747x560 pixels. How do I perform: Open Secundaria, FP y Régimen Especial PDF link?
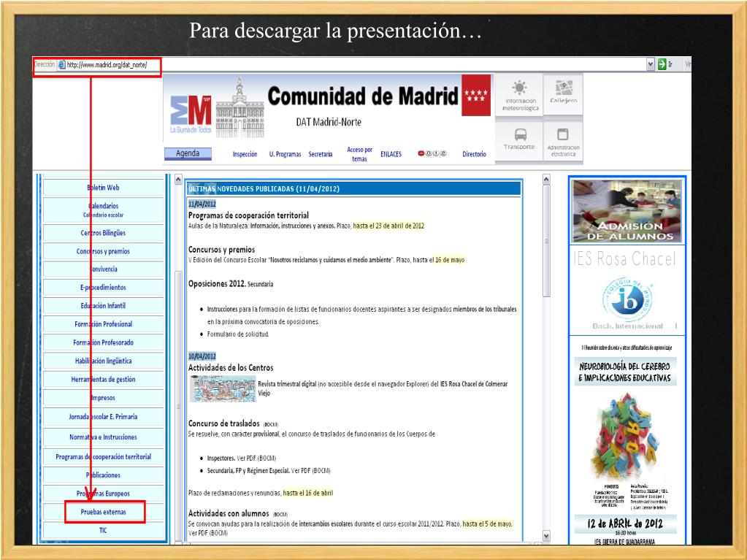(269, 470)
